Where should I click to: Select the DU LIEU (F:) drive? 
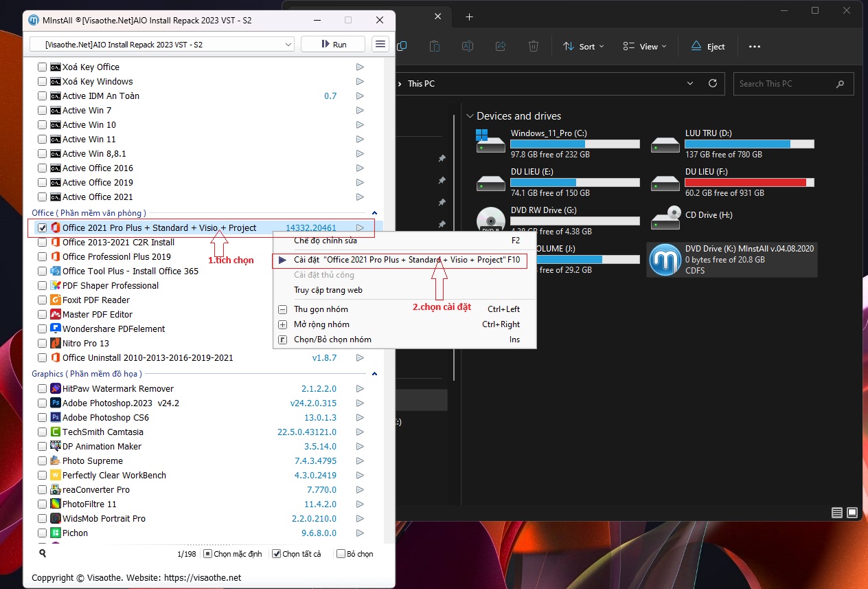pos(732,182)
